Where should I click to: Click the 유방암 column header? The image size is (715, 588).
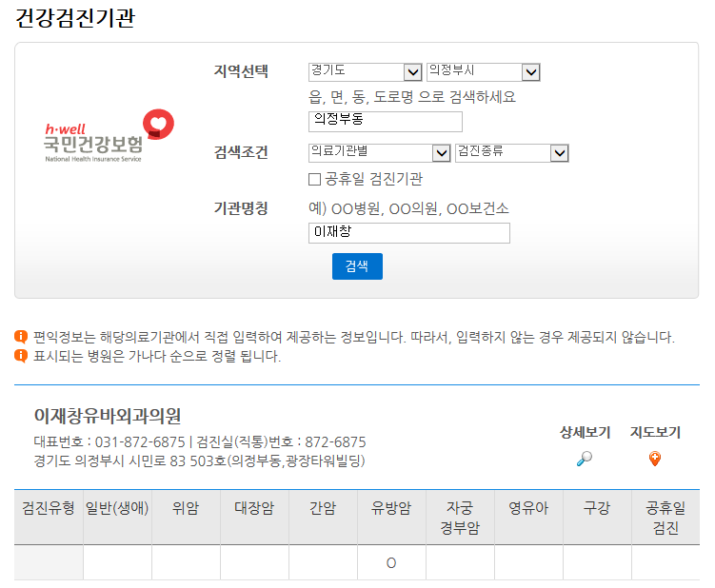coord(391,509)
